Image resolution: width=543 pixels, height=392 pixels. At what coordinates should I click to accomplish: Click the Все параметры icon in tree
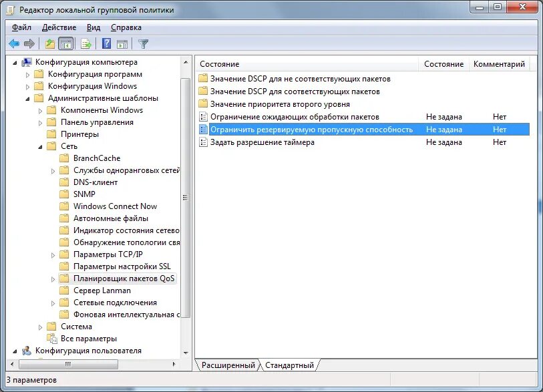(52, 339)
